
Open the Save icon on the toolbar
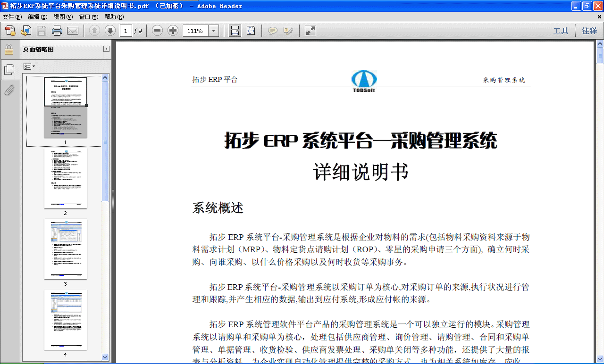[41, 30]
